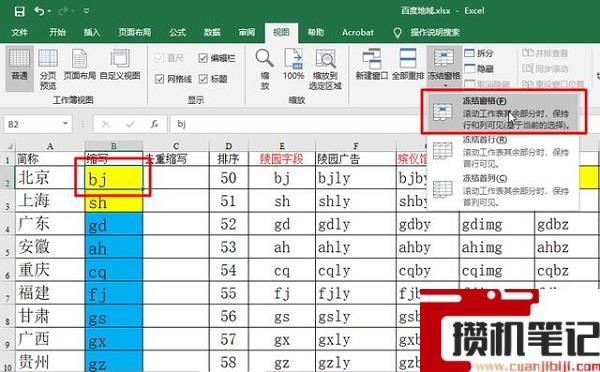Select the yellow cell containing sh
The width and height of the screenshot is (600, 372).
pyautogui.click(x=114, y=201)
